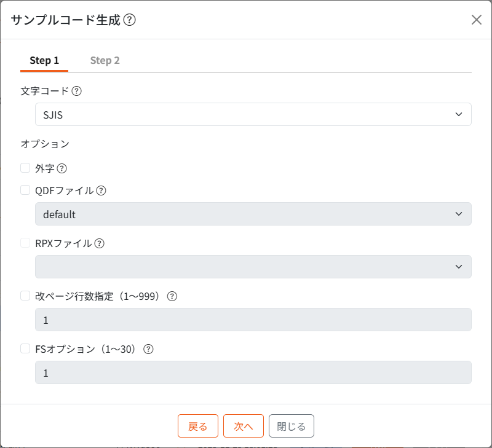
Task: Check the 改ページ行数指定 option
Action: coord(25,296)
